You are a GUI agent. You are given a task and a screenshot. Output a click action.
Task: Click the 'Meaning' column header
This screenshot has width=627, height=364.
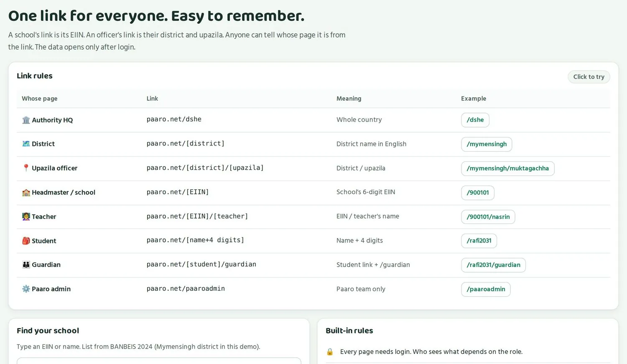click(349, 99)
